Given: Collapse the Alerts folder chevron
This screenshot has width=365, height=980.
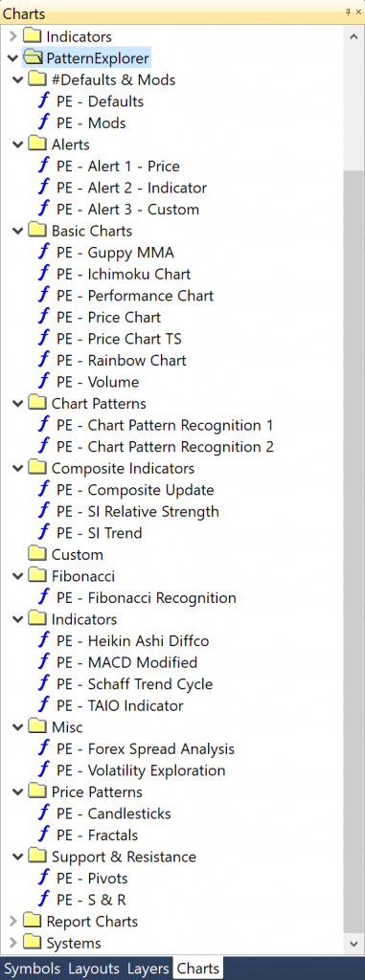Looking at the screenshot, I should tap(17, 145).
